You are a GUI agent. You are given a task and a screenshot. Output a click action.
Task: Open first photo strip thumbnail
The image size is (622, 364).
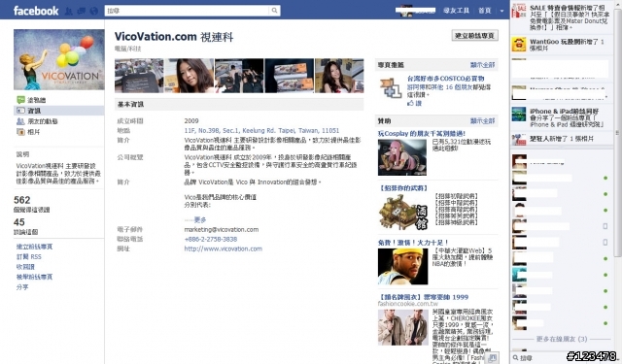click(139, 76)
